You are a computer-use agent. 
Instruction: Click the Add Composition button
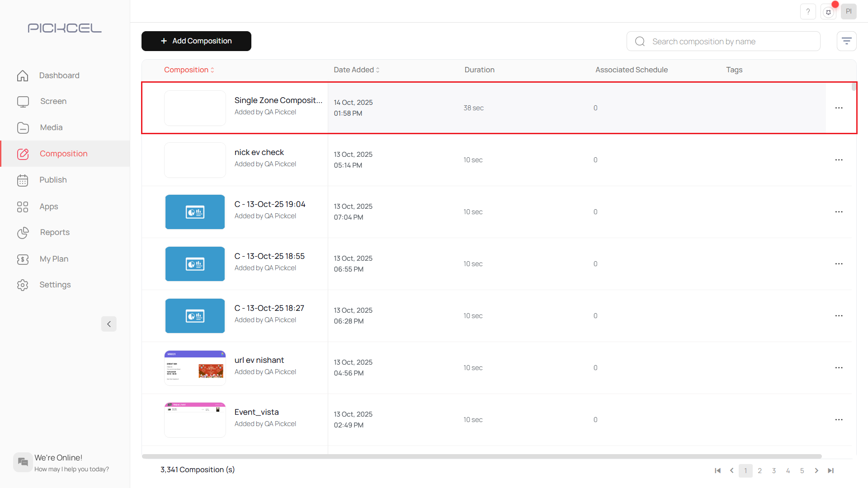point(196,41)
